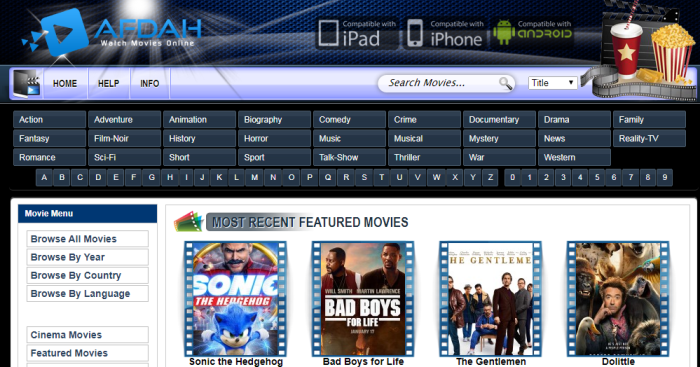Filter movies starting with number 7
Viewport: 700px width, 367px height.
tap(631, 177)
